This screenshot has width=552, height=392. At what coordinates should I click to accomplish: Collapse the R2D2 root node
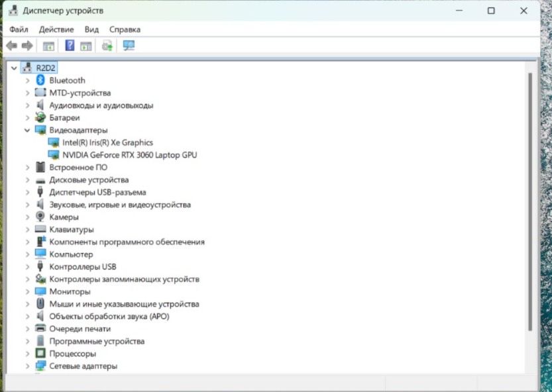[x=14, y=68]
